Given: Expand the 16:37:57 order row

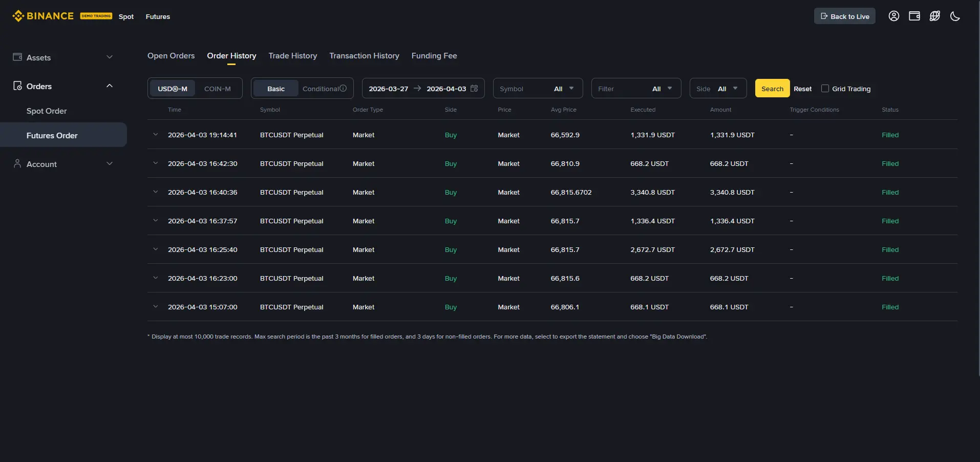Looking at the screenshot, I should (155, 220).
